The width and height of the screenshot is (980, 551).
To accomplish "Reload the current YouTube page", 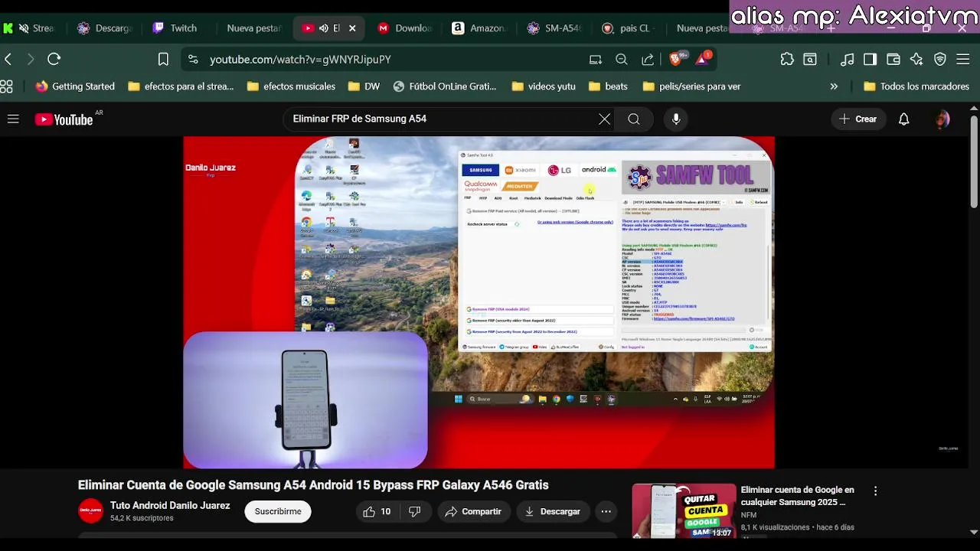I will 54,59.
